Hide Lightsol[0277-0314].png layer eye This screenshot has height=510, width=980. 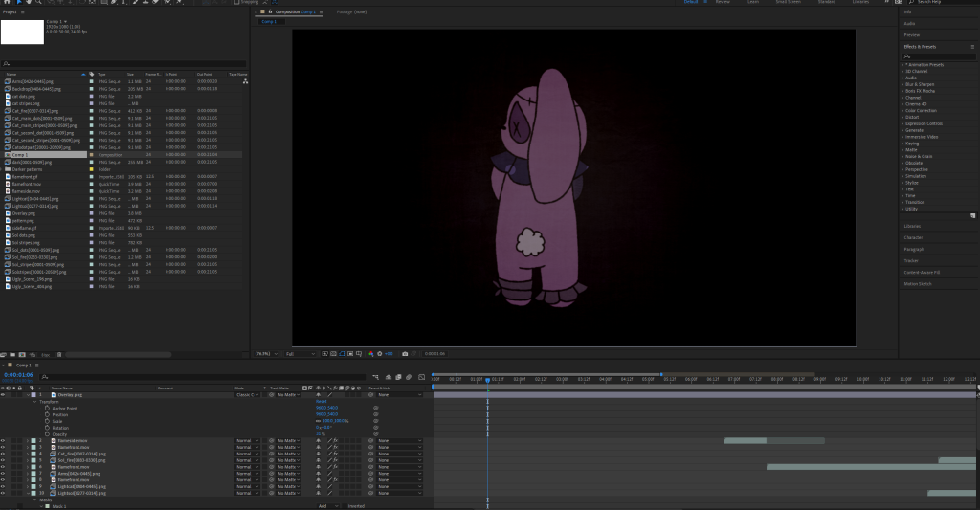(3, 493)
